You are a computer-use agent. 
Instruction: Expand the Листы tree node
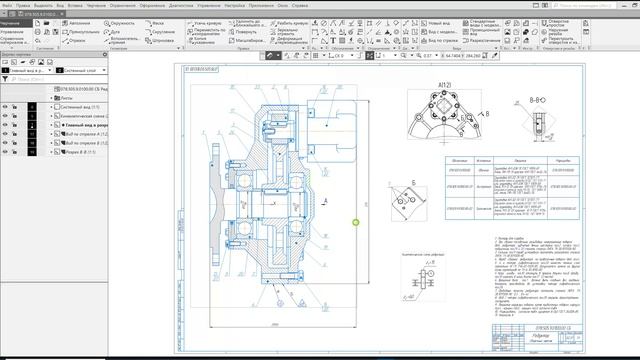[x=51, y=98]
